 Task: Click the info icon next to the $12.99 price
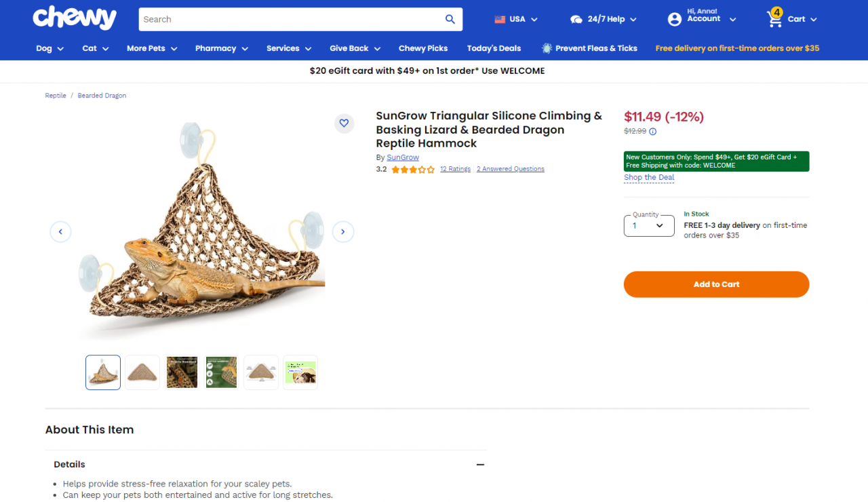pos(652,132)
